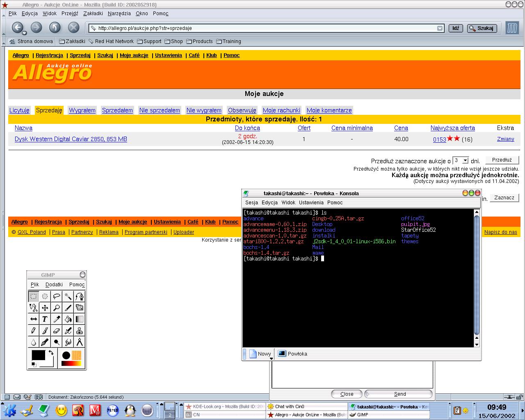Select GIMP dodge/burn tool
The width and height of the screenshot is (525, 420).
57,342
